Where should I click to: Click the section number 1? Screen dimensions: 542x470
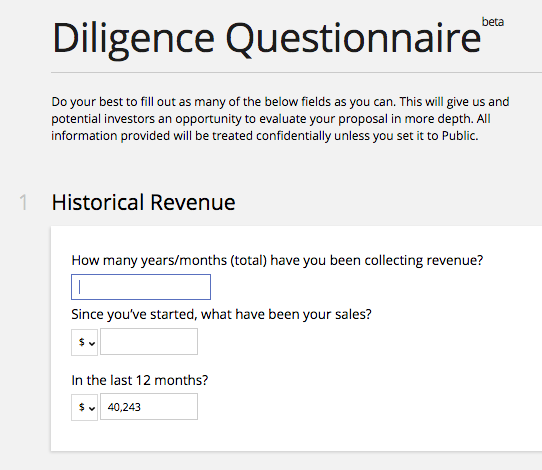23,203
